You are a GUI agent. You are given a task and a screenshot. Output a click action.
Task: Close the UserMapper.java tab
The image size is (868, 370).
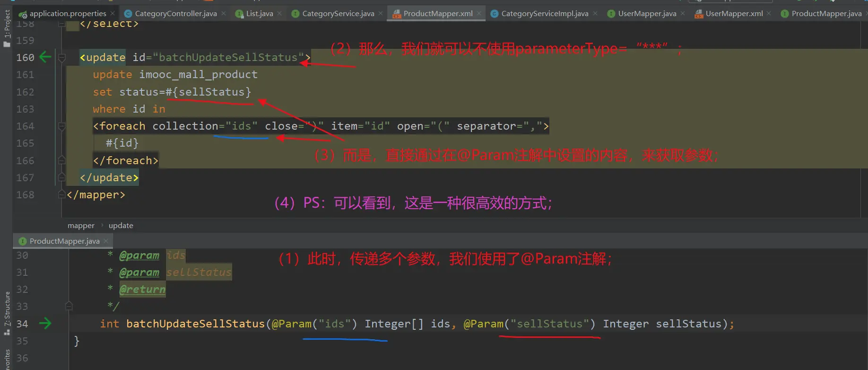click(x=683, y=13)
